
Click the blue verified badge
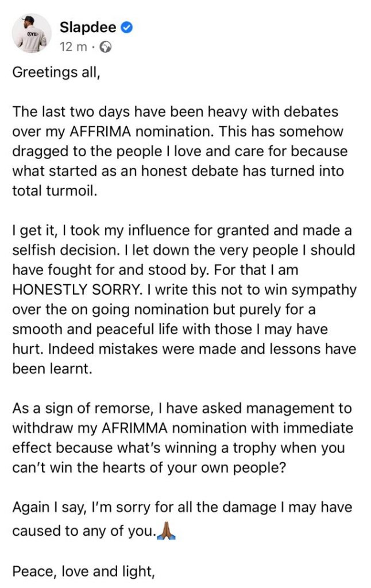pyautogui.click(x=127, y=27)
